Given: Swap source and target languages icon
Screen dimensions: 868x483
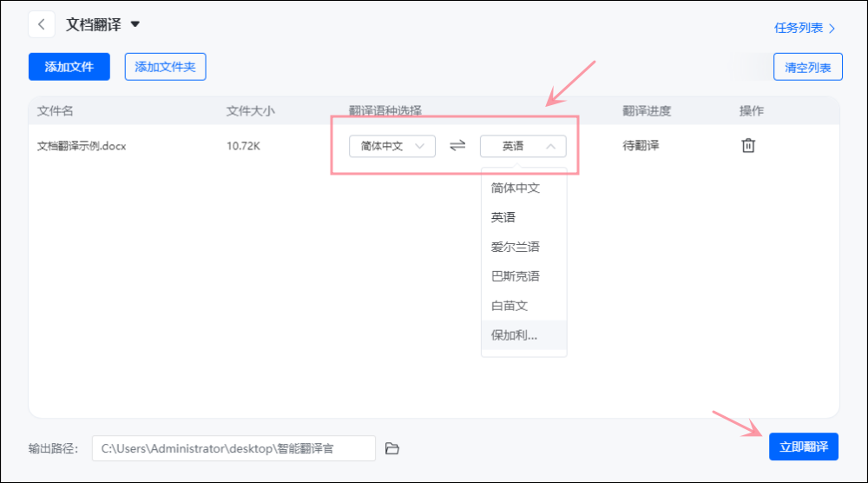Looking at the screenshot, I should (x=457, y=146).
